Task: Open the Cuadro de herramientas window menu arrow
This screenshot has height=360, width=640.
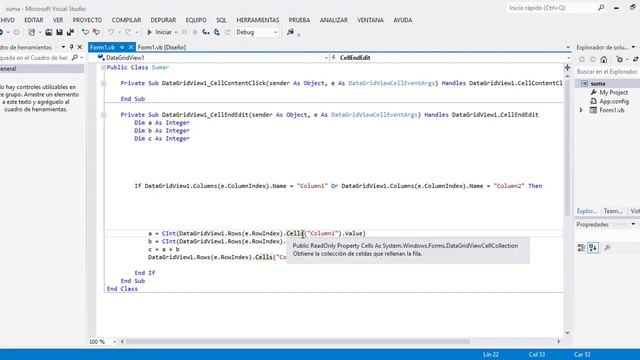Action: [x=63, y=47]
